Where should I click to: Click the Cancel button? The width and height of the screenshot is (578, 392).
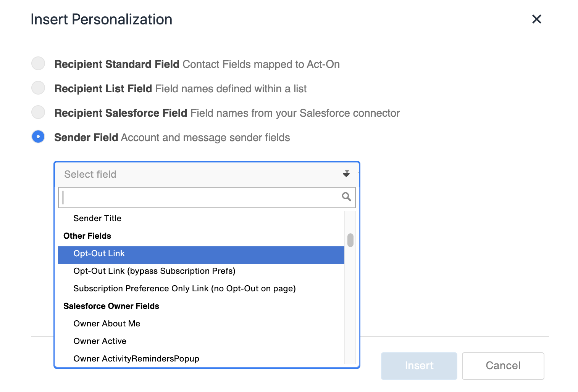click(503, 366)
